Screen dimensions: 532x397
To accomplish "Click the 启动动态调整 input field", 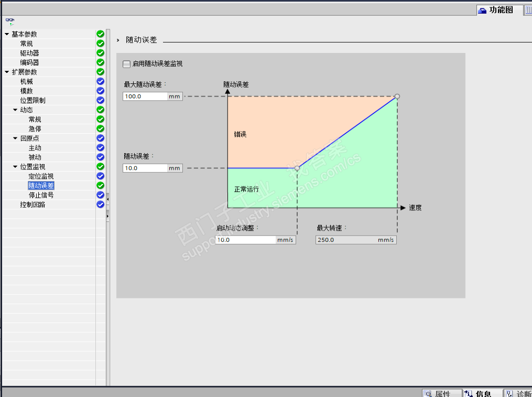I will tap(246, 240).
